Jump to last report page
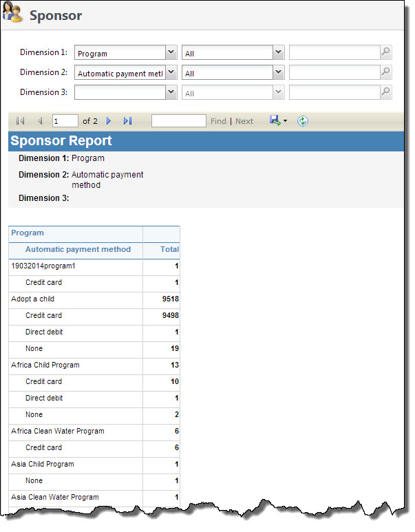The image size is (415, 532). coord(127,121)
